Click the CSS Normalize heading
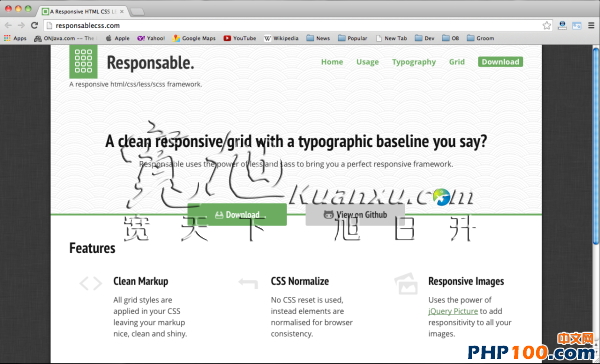The height and width of the screenshot is (364, 600). (x=300, y=281)
